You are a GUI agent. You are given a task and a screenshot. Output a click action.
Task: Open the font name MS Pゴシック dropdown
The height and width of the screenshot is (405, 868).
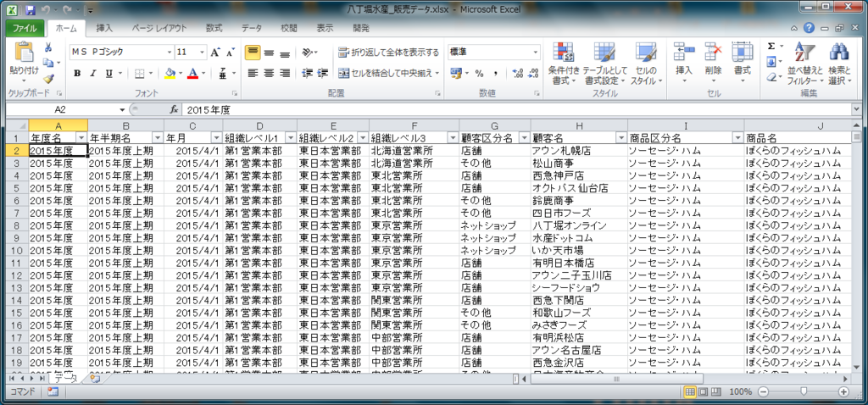170,53
